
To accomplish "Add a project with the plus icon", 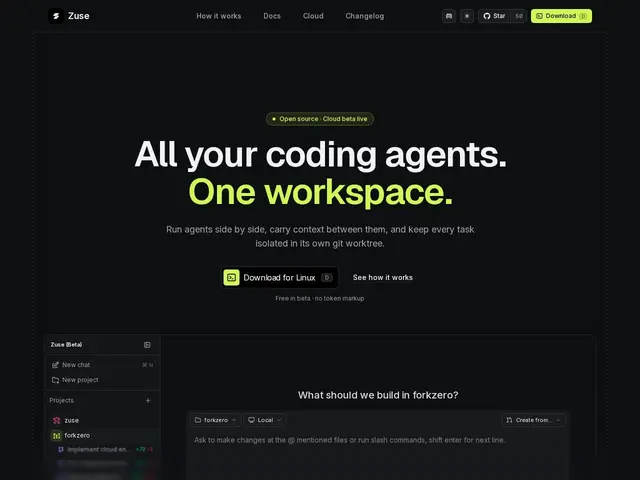I will tap(148, 400).
